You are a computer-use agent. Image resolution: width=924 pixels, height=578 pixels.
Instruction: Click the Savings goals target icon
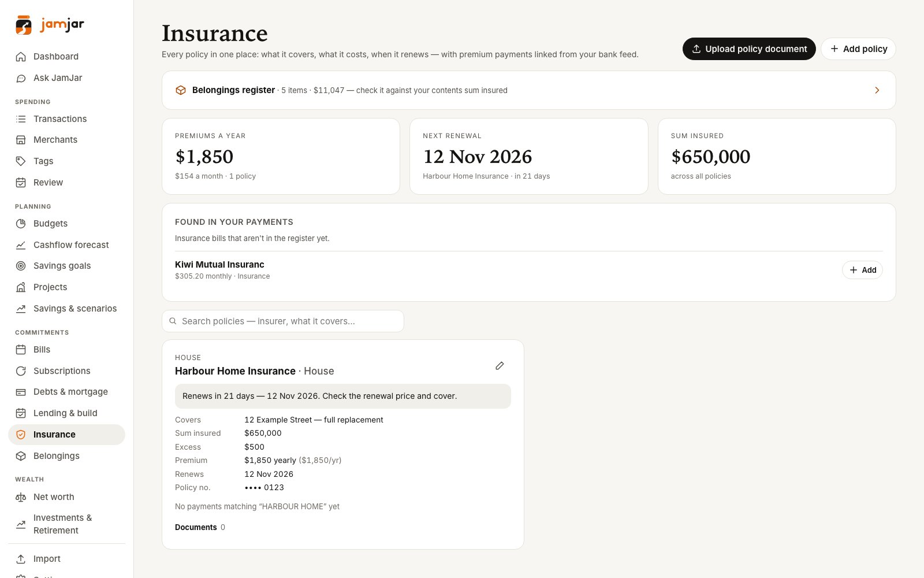tap(21, 266)
